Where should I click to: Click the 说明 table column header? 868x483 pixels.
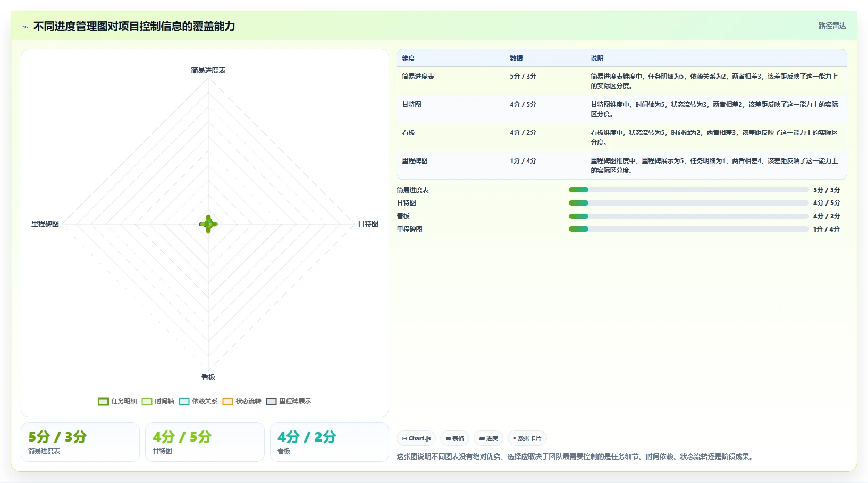coord(597,58)
